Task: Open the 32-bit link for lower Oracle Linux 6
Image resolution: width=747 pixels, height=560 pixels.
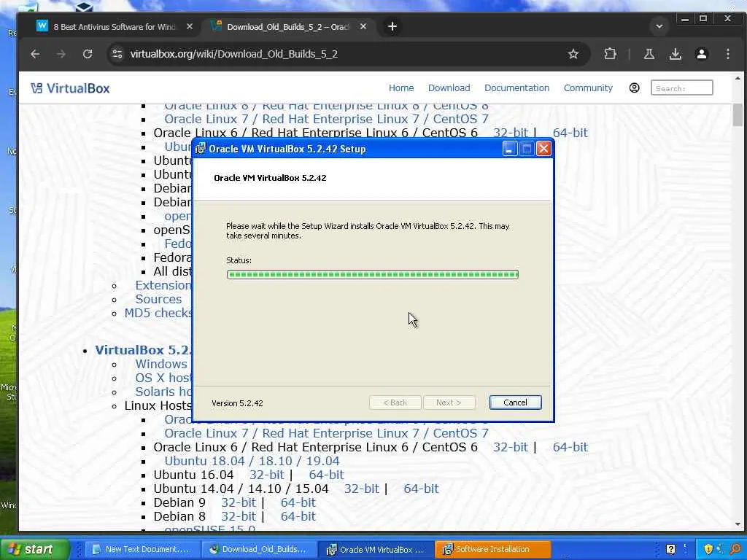Action: [x=510, y=447]
